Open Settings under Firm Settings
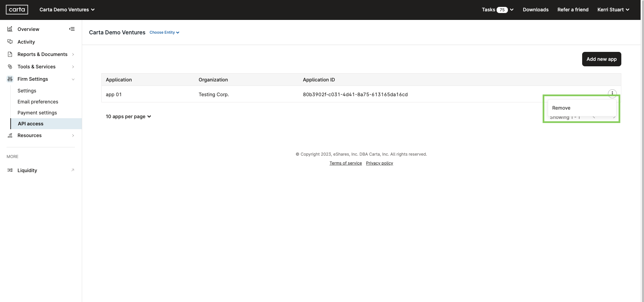644x302 pixels. [x=27, y=91]
